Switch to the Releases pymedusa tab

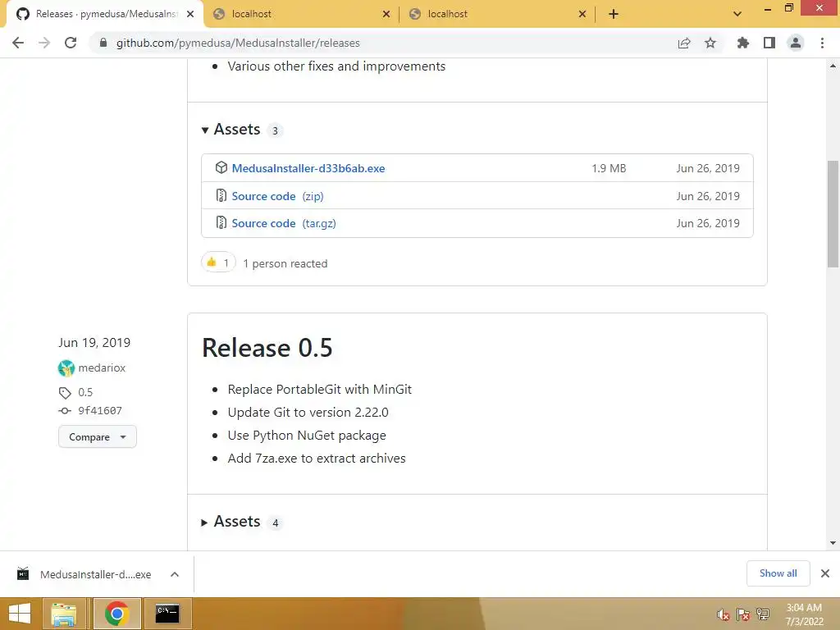point(105,14)
